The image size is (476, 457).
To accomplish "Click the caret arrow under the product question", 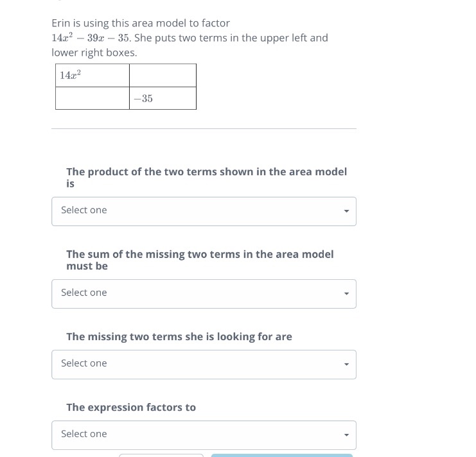I will click(346, 211).
